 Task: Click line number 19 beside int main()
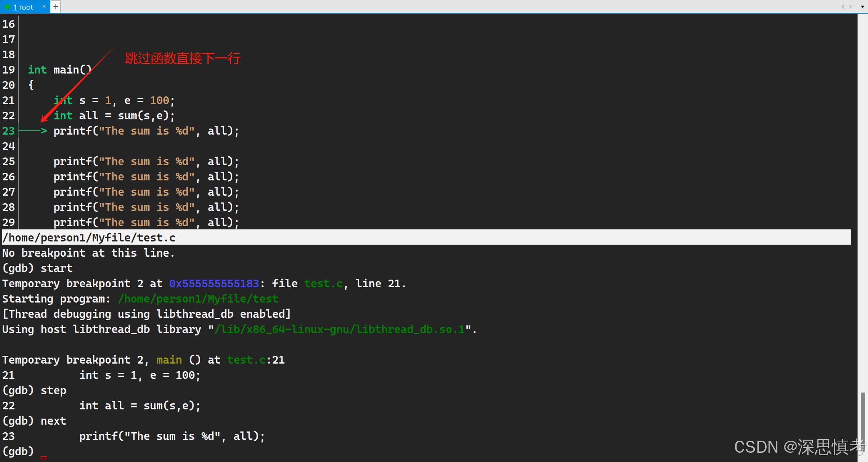pyautogui.click(x=8, y=70)
